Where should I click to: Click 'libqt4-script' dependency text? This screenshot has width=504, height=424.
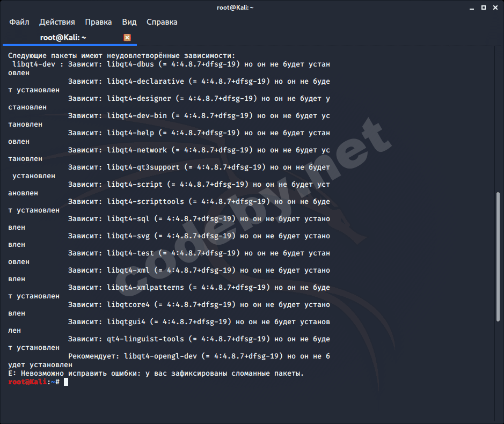[x=135, y=185]
